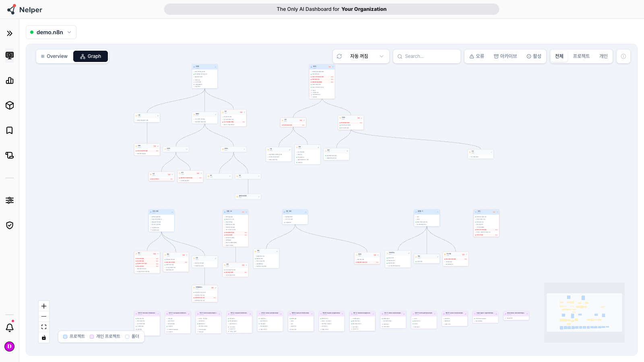The width and height of the screenshot is (644, 362).
Task: Click the AI Dashboard banner
Action: point(332,9)
